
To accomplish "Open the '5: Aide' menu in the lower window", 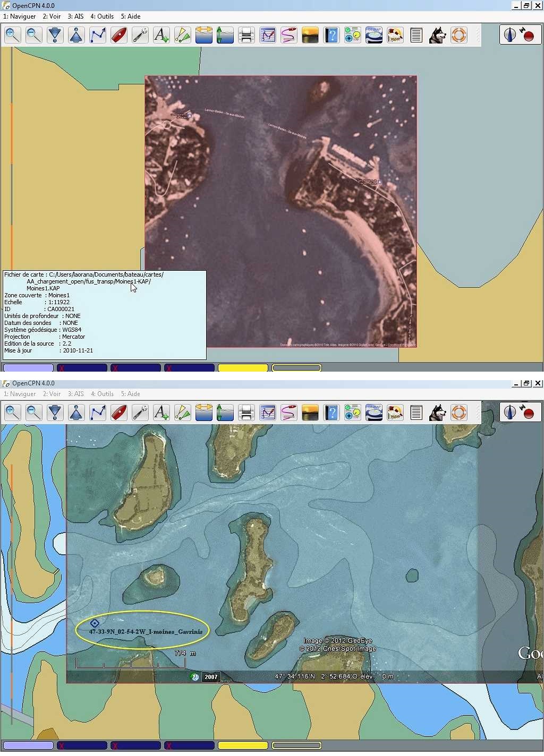I will [x=131, y=394].
